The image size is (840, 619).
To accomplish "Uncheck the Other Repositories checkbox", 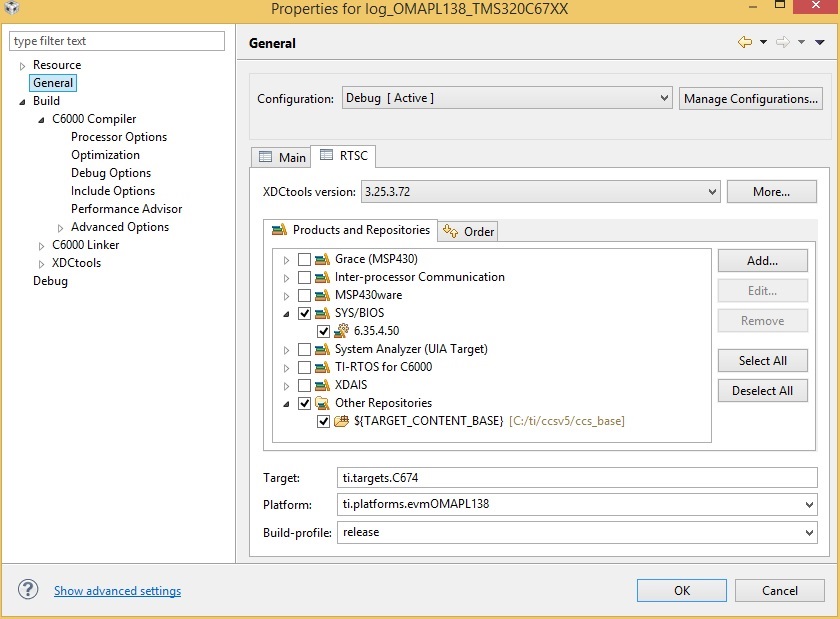I will click(304, 403).
